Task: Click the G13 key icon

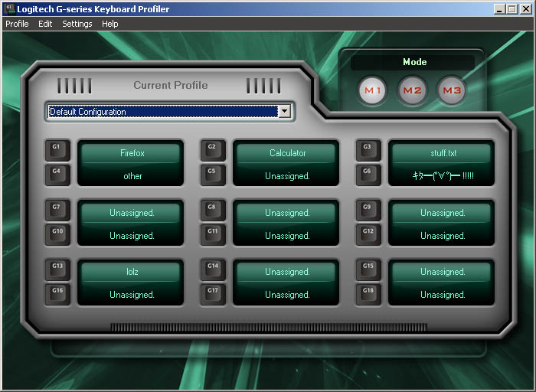Action: (57, 269)
